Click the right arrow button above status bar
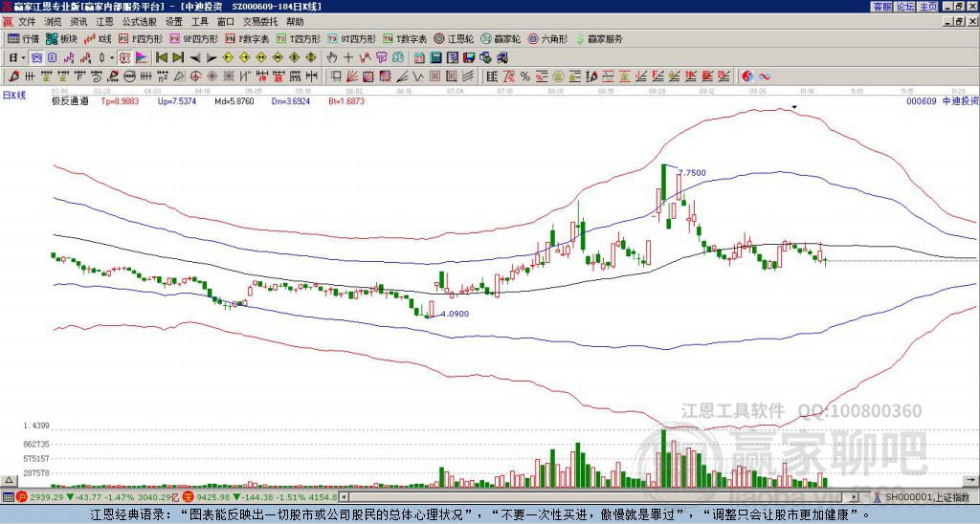This screenshot has width=980, height=524. coord(972,480)
